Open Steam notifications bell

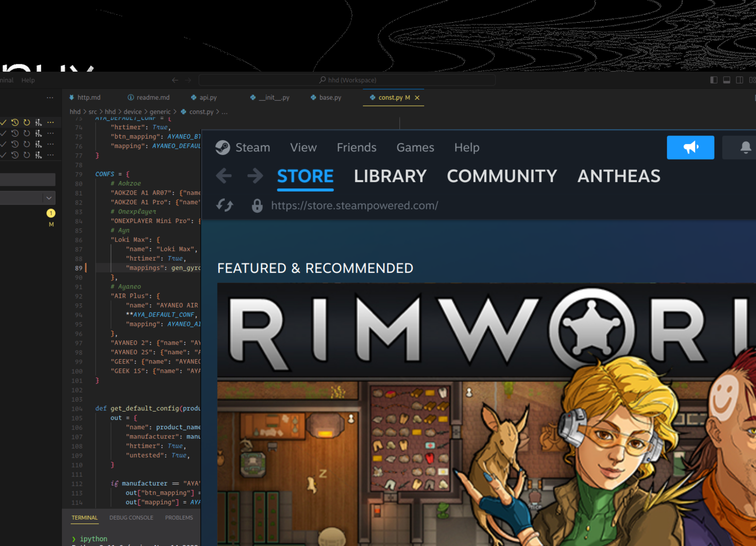[x=745, y=147]
